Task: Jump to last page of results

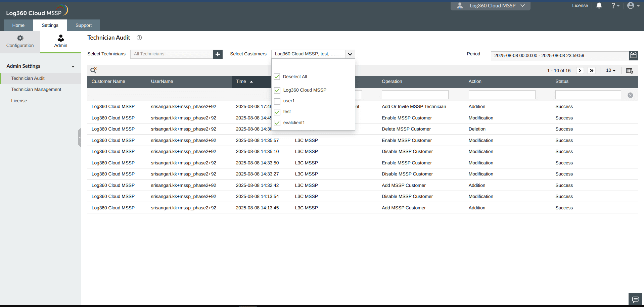Action: click(x=592, y=70)
